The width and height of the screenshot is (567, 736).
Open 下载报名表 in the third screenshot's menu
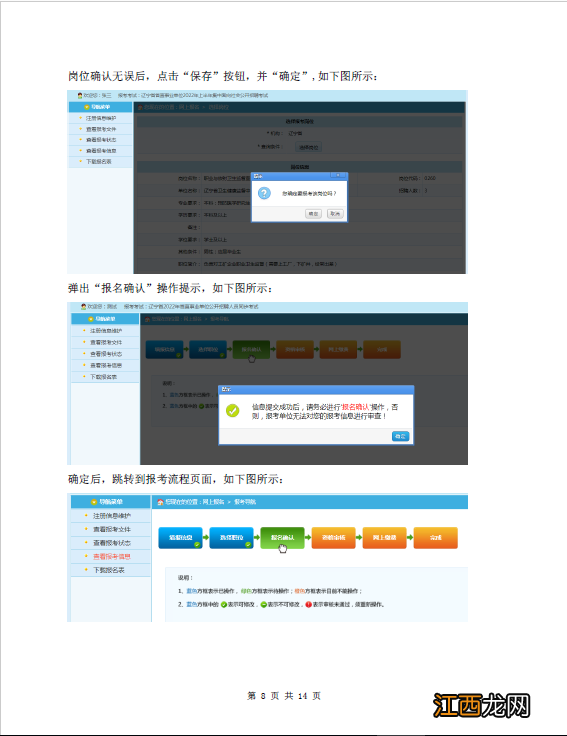[111, 570]
